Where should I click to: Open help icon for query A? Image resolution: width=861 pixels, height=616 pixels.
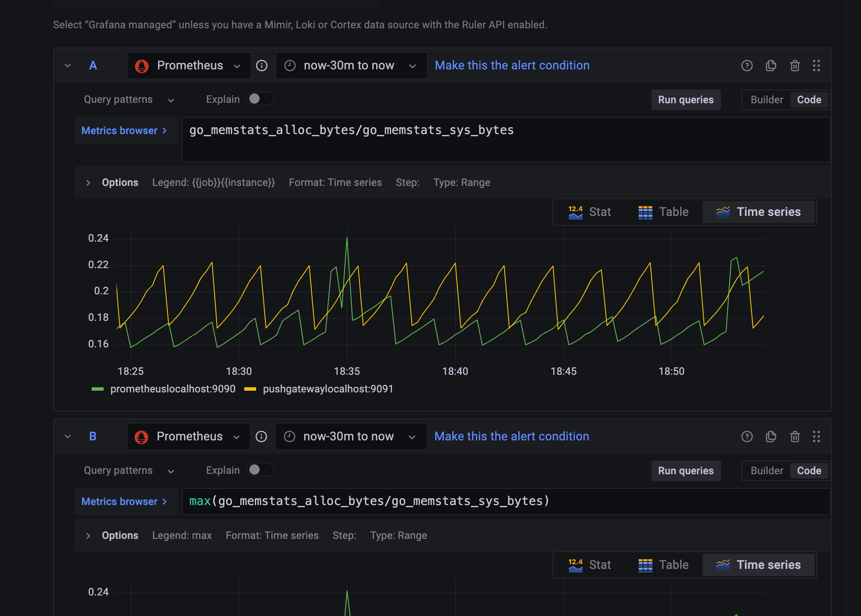747,66
